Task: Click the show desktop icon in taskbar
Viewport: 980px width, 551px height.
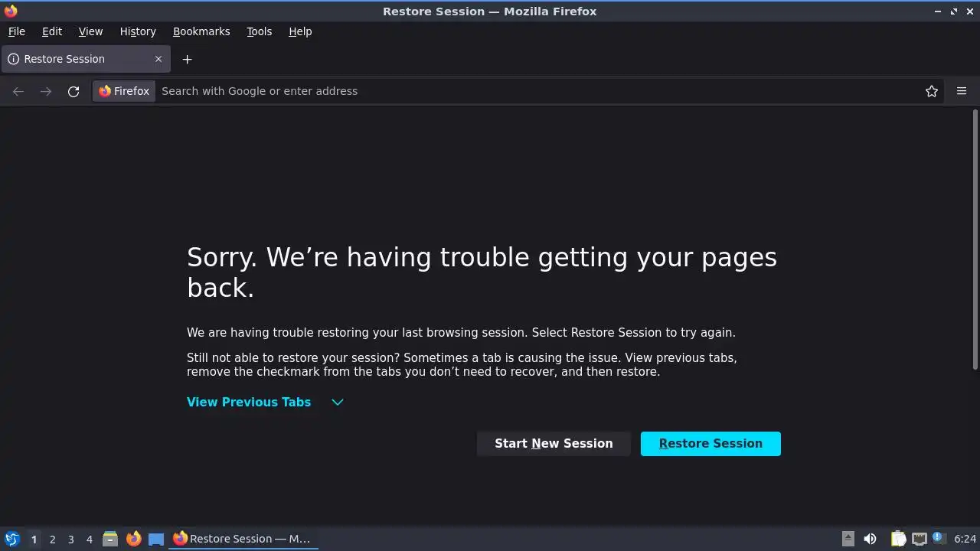Action: pyautogui.click(x=156, y=539)
